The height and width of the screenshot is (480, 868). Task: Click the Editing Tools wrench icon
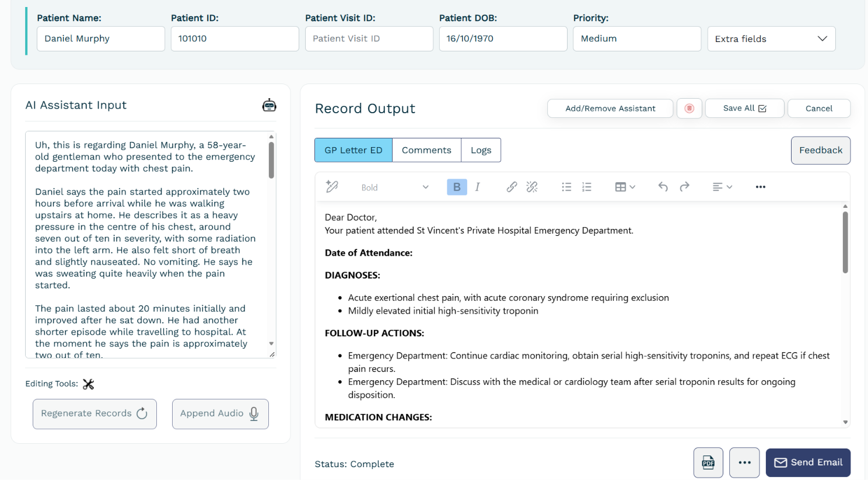[89, 384]
